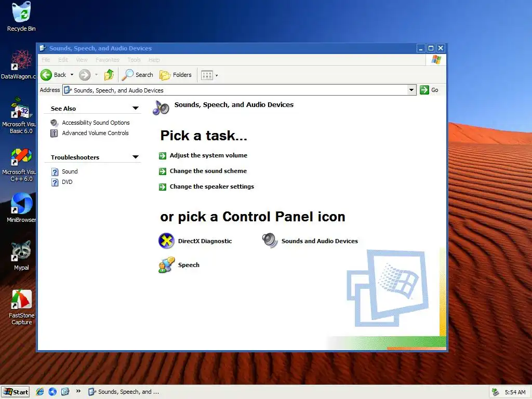Click Change the speaker settings link
Viewport: 532px width, 399px height.
click(x=212, y=187)
